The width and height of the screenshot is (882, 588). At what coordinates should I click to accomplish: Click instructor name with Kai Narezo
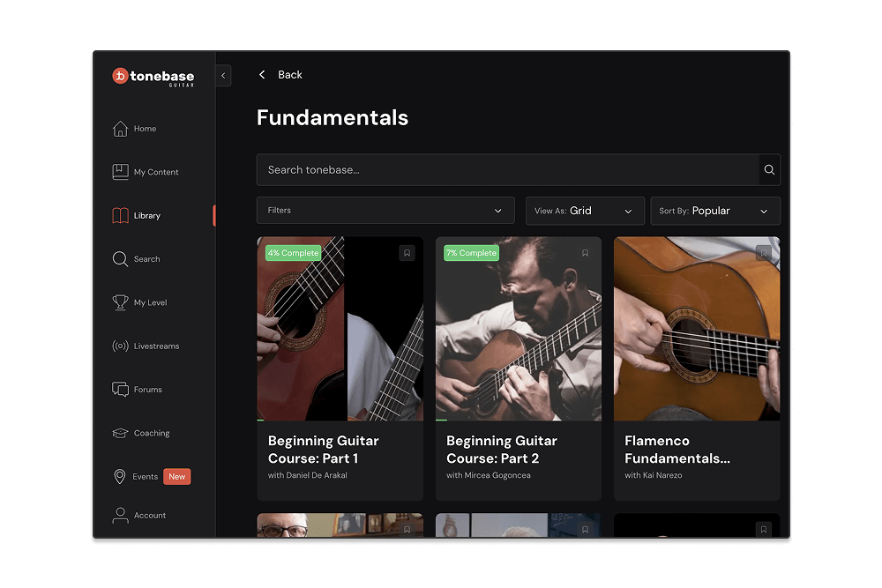[653, 475]
